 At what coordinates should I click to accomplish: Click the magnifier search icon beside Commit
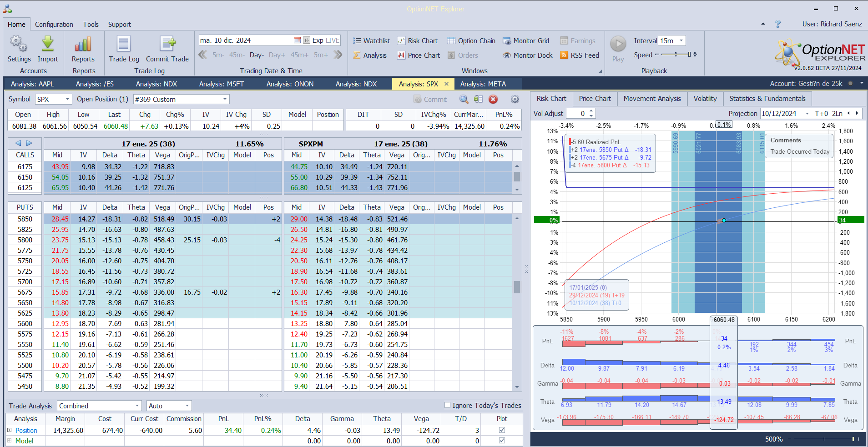464,99
